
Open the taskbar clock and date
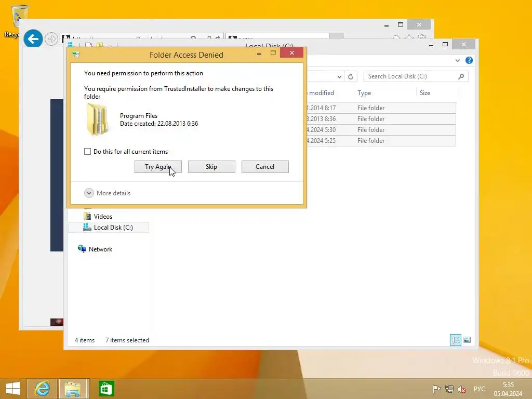point(508,389)
